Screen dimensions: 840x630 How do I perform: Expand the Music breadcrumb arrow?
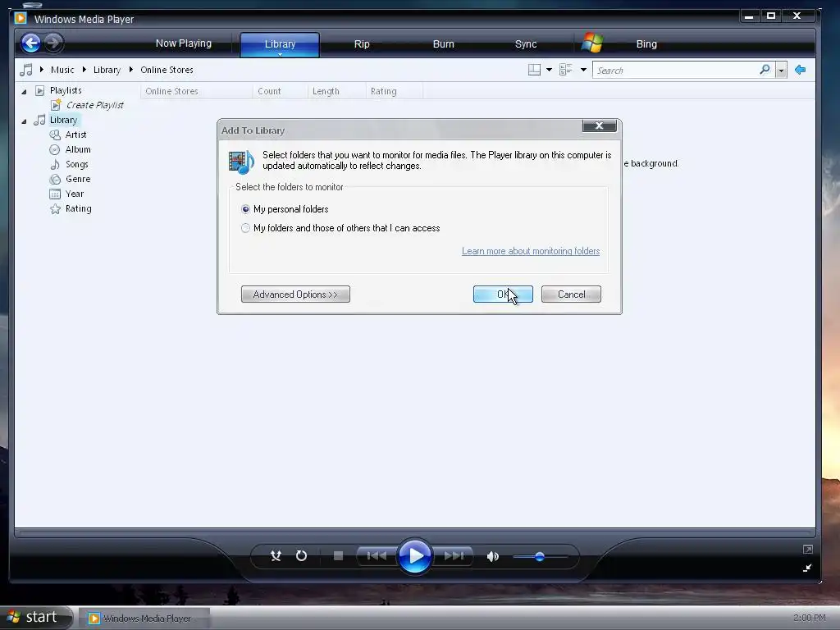click(84, 70)
